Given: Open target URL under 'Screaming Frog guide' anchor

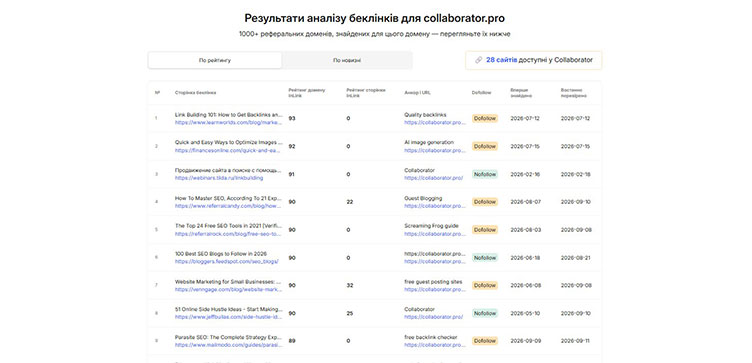Looking at the screenshot, I should pyautogui.click(x=435, y=234).
